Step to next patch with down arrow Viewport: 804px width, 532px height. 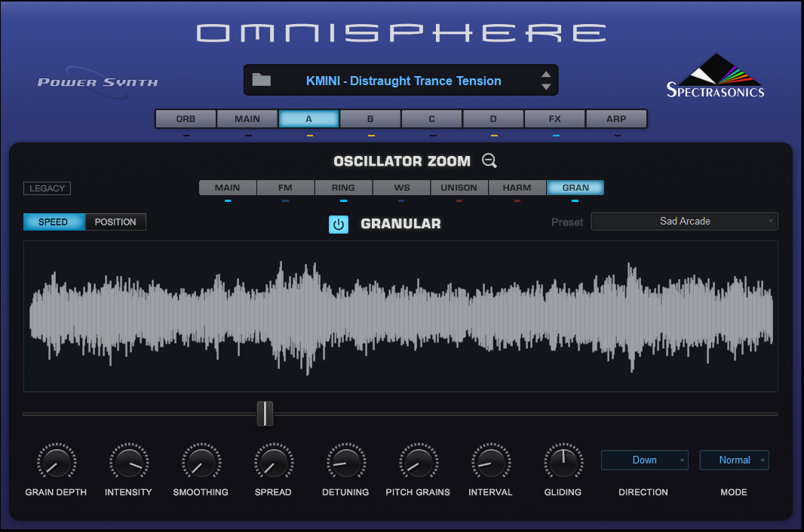point(546,87)
